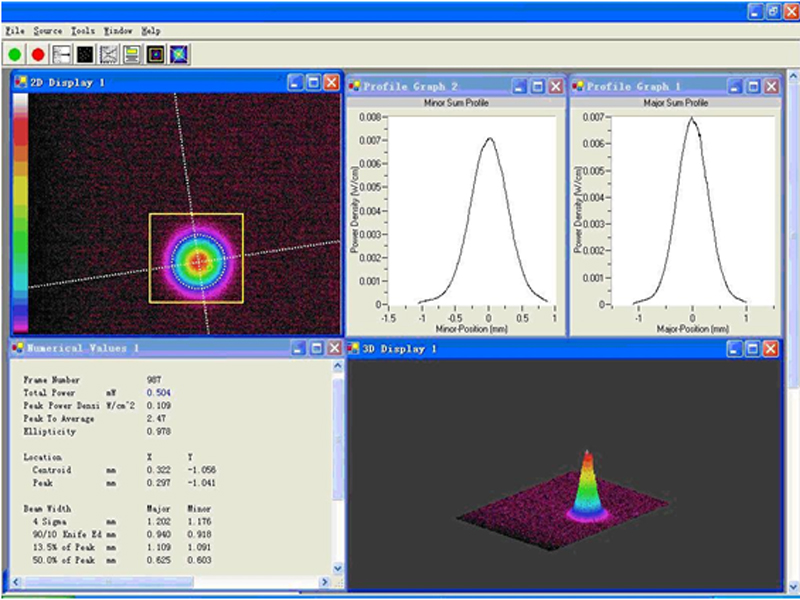The width and height of the screenshot is (800, 600).
Task: Open the Tools menu
Action: coord(83,31)
